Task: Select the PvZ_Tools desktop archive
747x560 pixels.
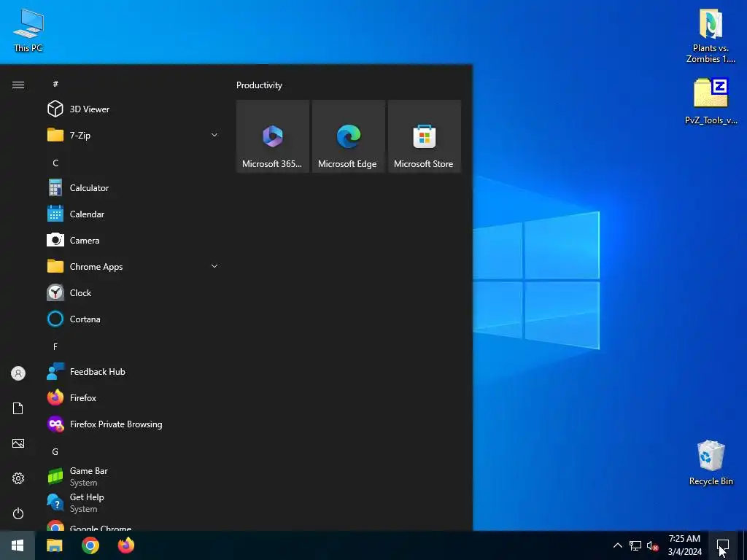Action: (711, 101)
